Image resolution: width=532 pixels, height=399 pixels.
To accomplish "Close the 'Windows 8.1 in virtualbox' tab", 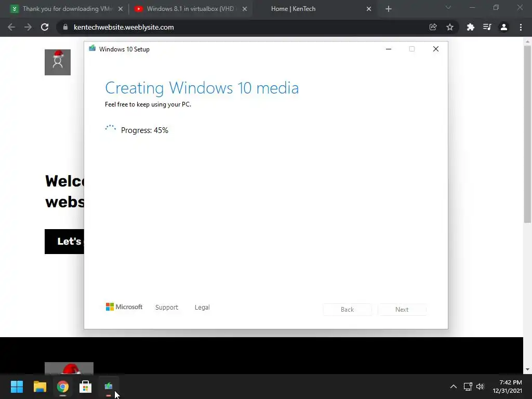I will (245, 9).
